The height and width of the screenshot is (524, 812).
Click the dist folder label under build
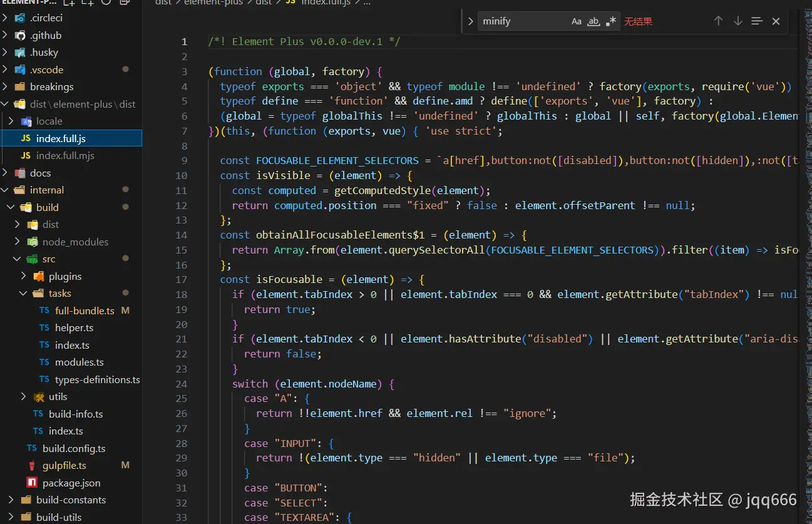(x=51, y=225)
